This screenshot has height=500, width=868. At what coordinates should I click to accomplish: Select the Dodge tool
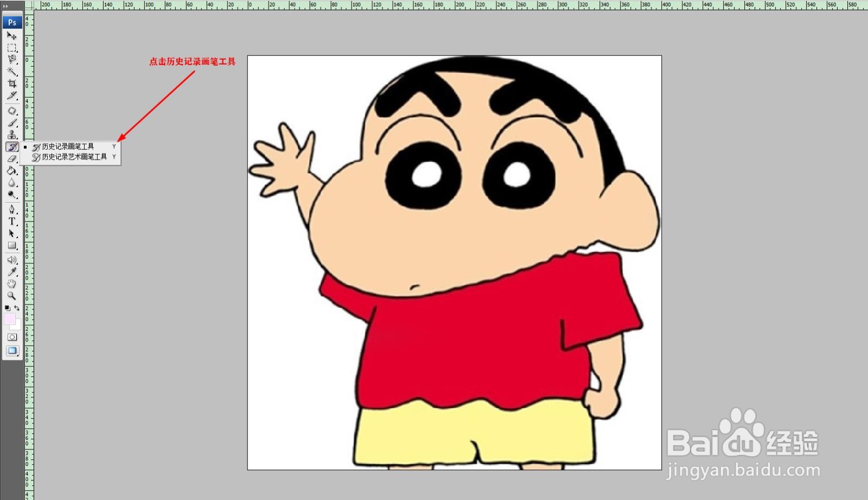pyautogui.click(x=12, y=194)
